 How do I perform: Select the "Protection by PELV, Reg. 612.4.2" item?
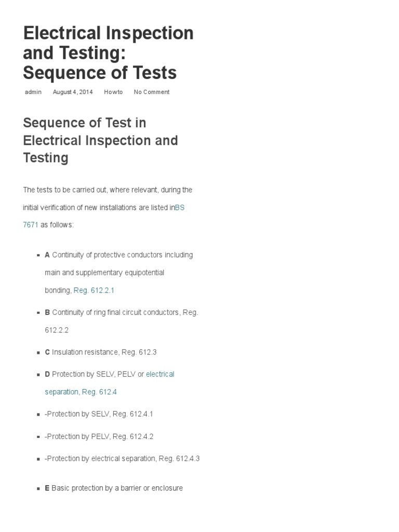pos(99,436)
